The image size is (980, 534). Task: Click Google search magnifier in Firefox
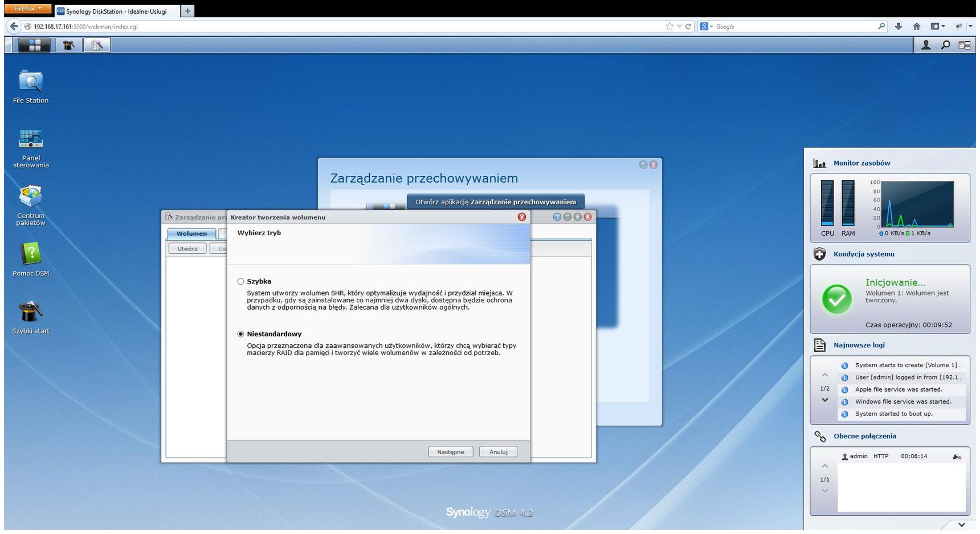pyautogui.click(x=882, y=26)
